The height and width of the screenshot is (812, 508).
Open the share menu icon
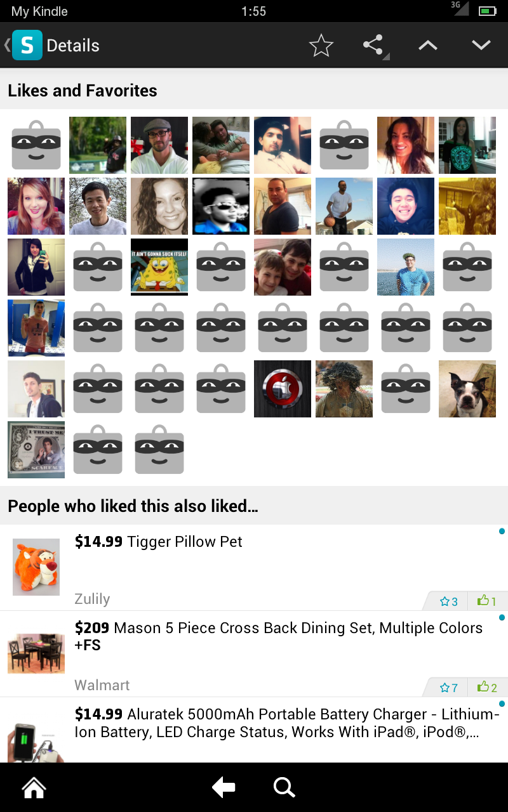[373, 46]
